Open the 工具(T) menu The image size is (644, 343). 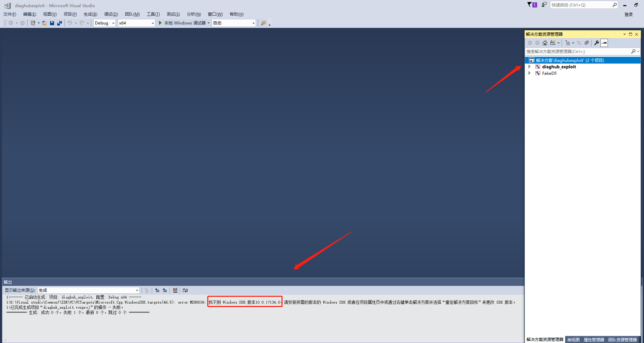click(x=153, y=14)
